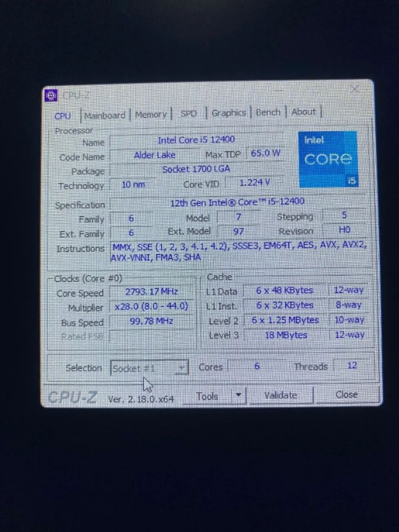Open the Memory tab
The width and height of the screenshot is (399, 532).
pyautogui.click(x=151, y=114)
